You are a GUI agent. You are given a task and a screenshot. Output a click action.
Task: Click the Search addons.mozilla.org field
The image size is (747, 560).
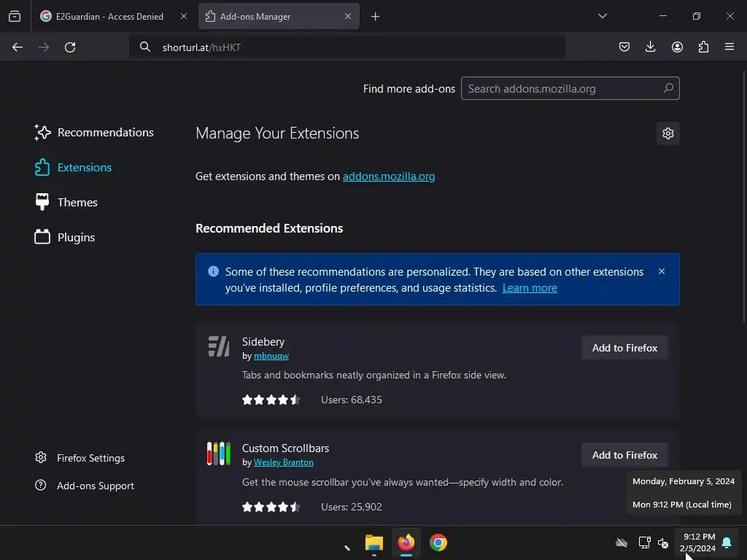click(570, 88)
